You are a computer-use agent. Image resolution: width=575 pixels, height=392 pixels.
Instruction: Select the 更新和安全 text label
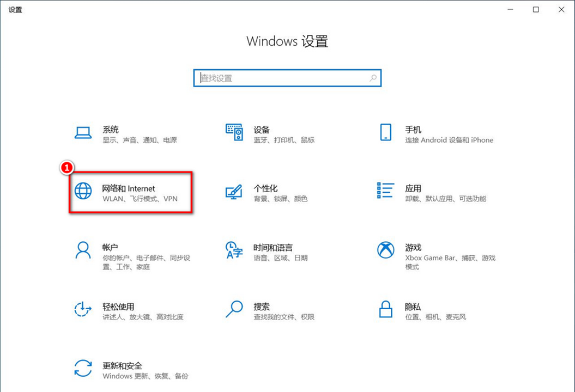(x=122, y=365)
